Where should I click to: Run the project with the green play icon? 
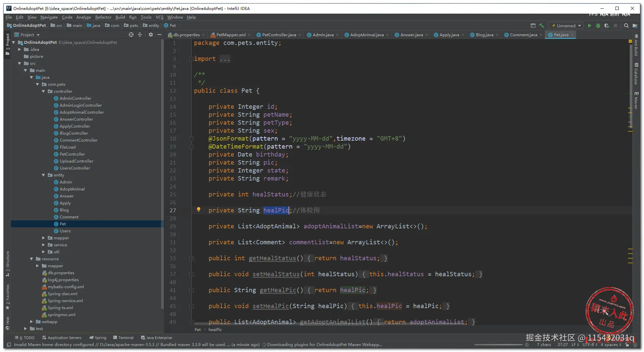pyautogui.click(x=589, y=26)
